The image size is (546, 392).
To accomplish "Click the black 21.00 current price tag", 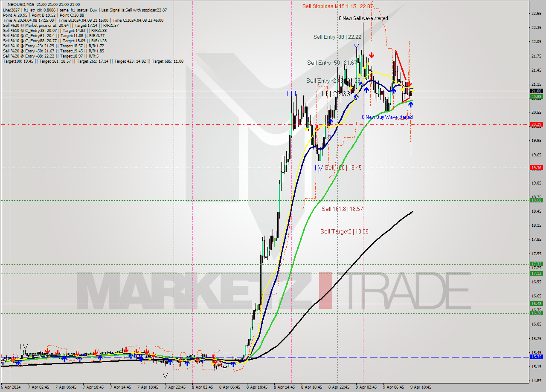I will point(536,91).
